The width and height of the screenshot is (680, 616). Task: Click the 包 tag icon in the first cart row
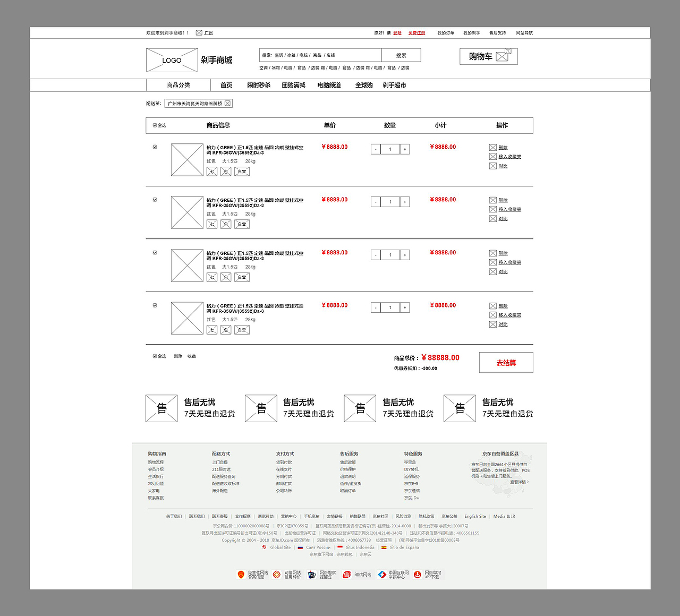(226, 172)
